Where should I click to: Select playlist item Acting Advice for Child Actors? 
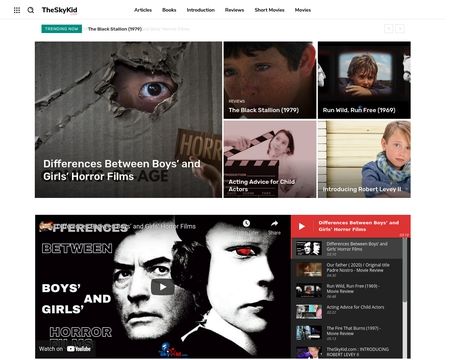tap(347, 312)
